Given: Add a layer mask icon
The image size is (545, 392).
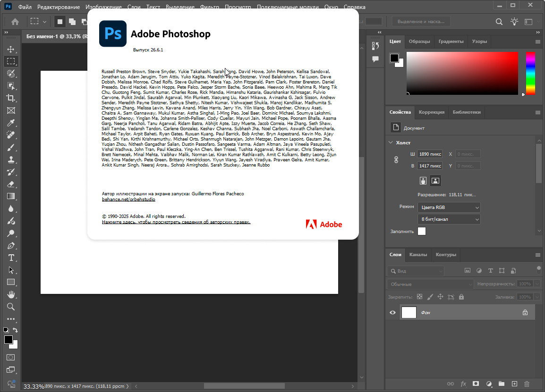Looking at the screenshot, I should point(476,384).
